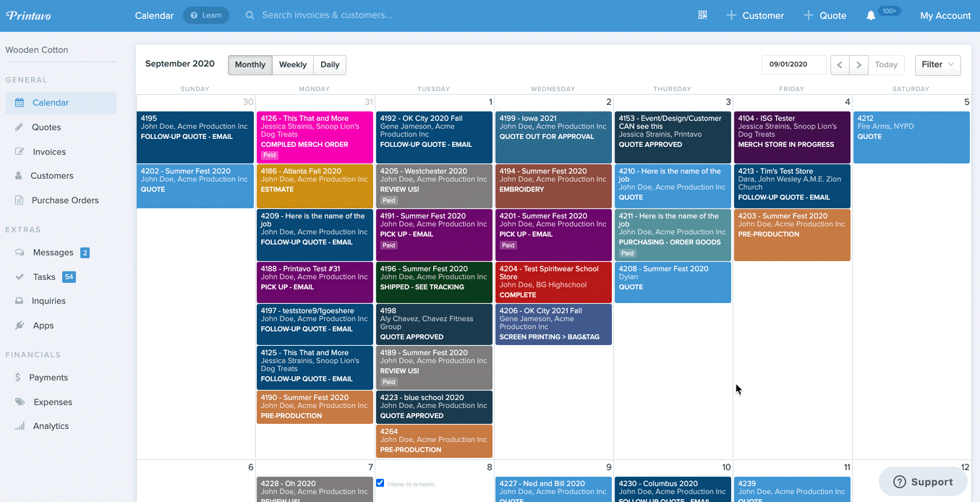The width and height of the screenshot is (980, 502).
Task: Click the Messages unread count badge 2
Action: tap(85, 252)
